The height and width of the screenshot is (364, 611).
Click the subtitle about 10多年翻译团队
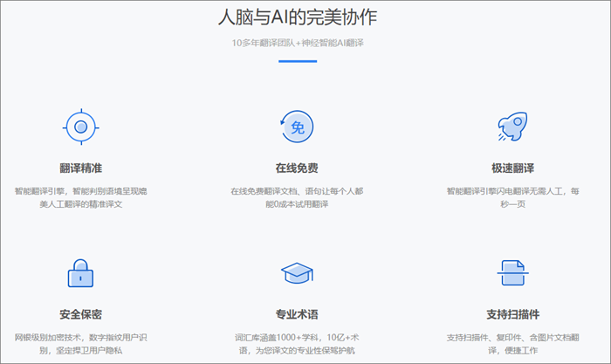pos(296,43)
